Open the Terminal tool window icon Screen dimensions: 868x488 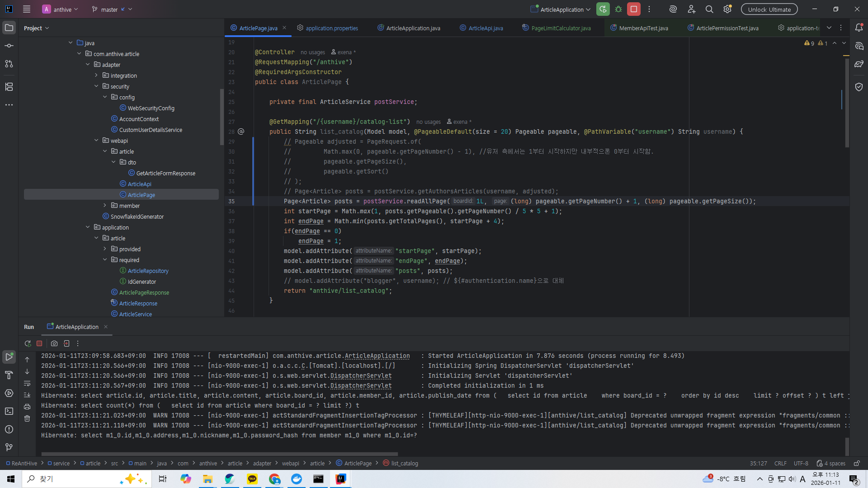click(9, 411)
